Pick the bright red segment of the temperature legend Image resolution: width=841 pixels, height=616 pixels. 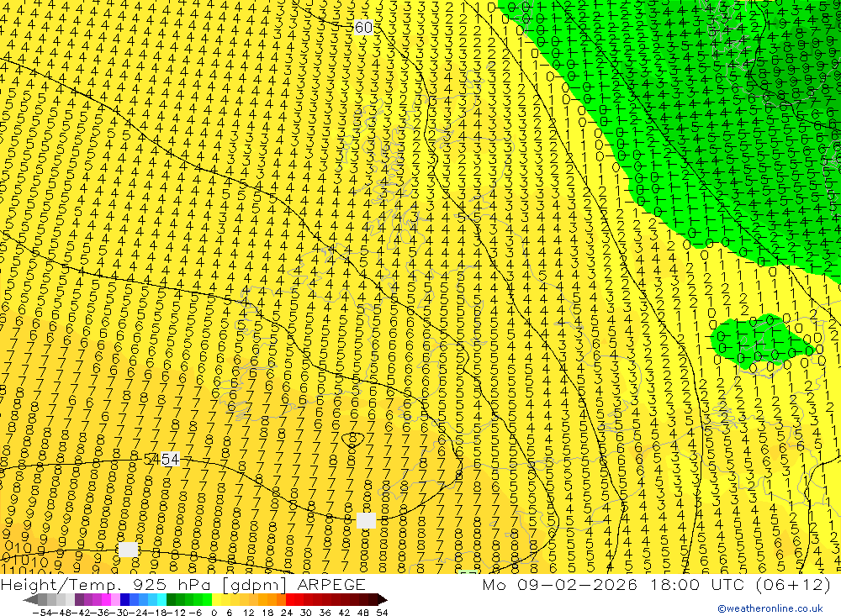pyautogui.click(x=290, y=600)
